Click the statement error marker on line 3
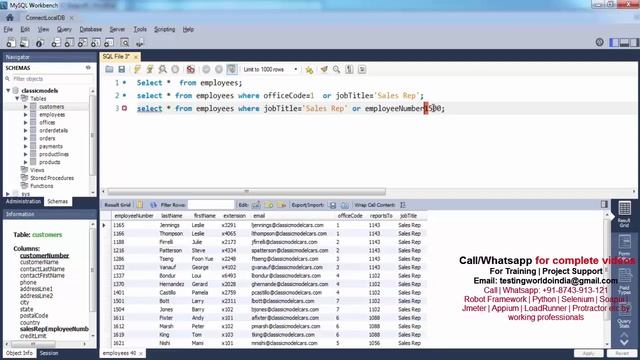The width and height of the screenshot is (640, 360). [x=124, y=108]
